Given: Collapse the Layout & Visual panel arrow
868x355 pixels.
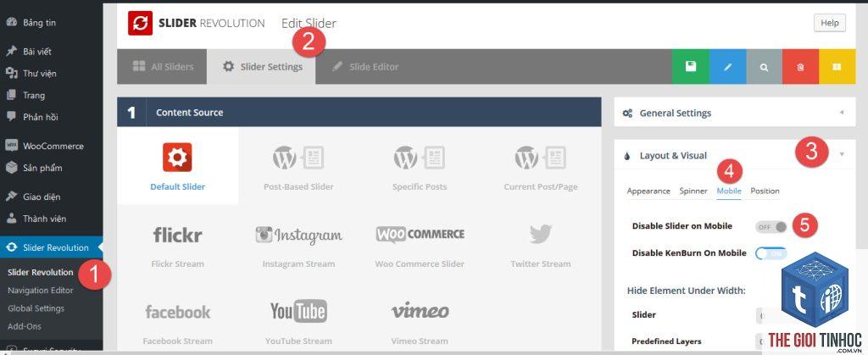Looking at the screenshot, I should [x=842, y=154].
